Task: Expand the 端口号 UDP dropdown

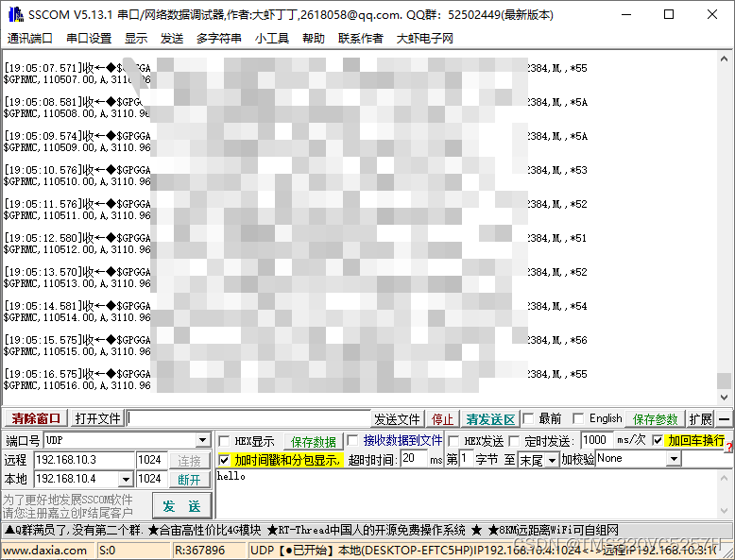Action: click(x=202, y=440)
